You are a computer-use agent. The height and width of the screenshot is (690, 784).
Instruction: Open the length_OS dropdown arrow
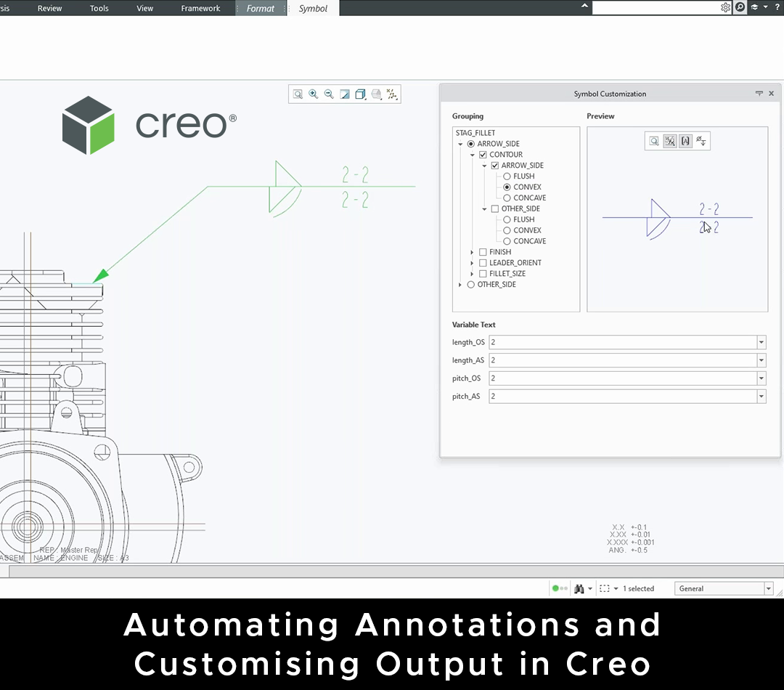coord(761,342)
